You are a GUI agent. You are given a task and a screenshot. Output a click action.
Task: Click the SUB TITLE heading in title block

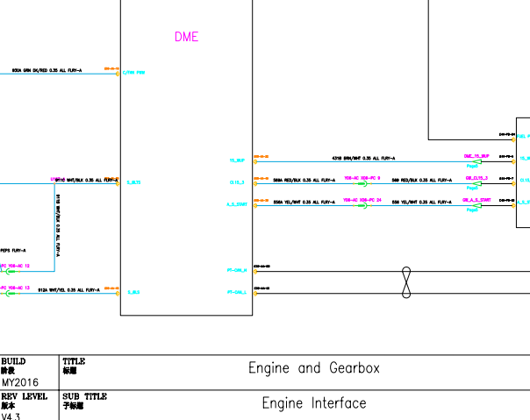point(85,396)
